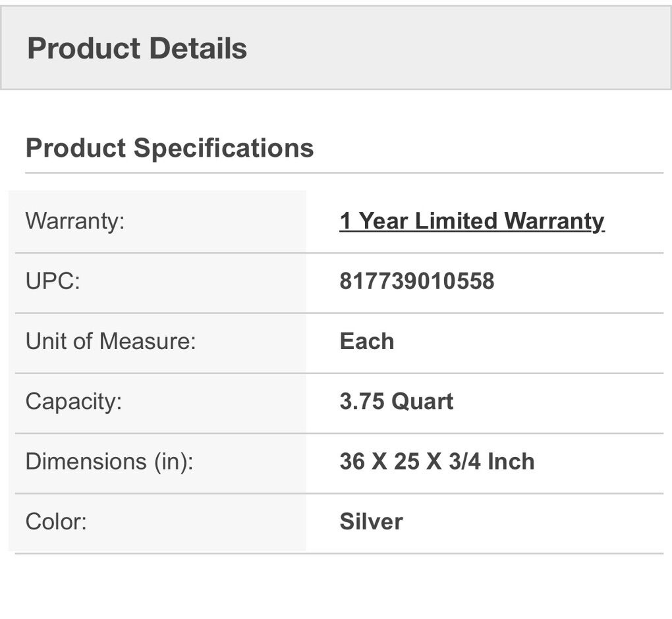
Task: Select the Warranty label cell
Action: (74, 221)
